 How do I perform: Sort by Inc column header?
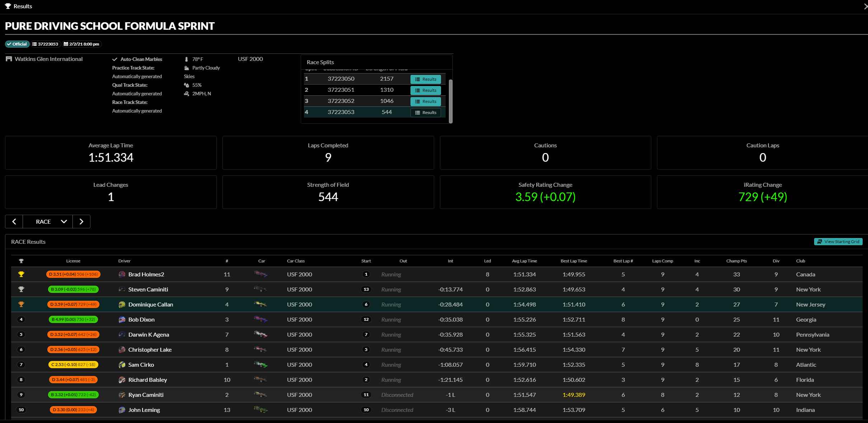click(697, 261)
